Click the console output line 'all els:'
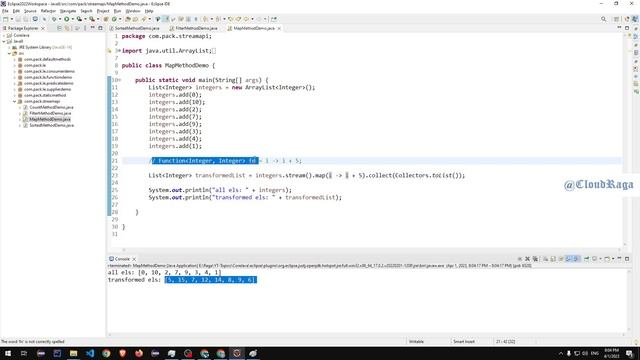The width and height of the screenshot is (640, 360). pyautogui.click(x=164, y=272)
